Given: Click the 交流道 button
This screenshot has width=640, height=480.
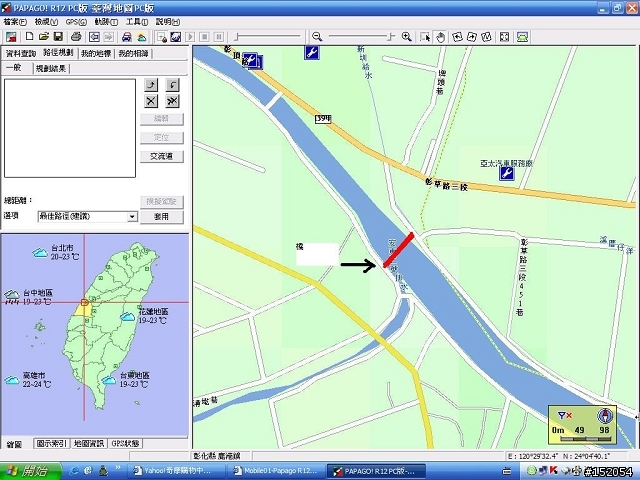Looking at the screenshot, I should click(162, 156).
